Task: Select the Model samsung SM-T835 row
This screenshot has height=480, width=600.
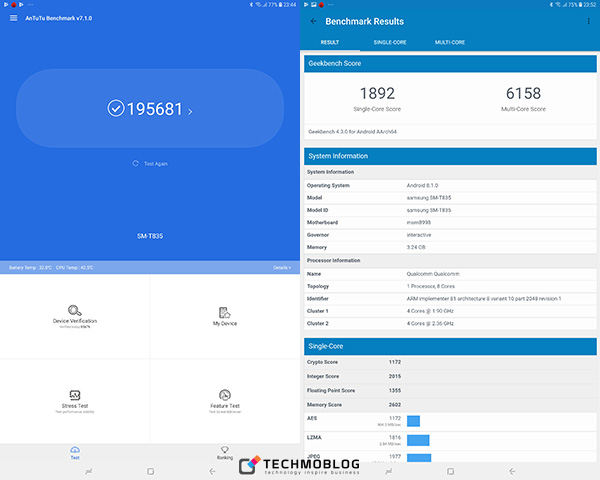Action: click(x=450, y=198)
